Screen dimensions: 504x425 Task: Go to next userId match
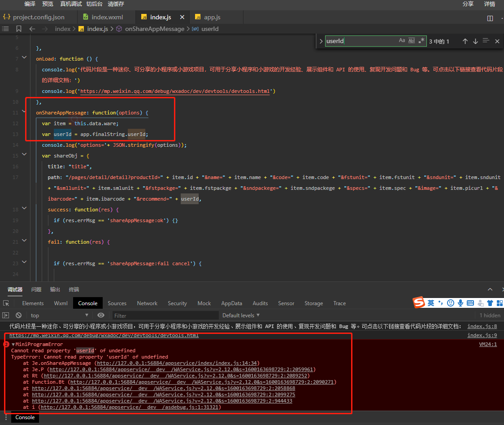point(475,41)
